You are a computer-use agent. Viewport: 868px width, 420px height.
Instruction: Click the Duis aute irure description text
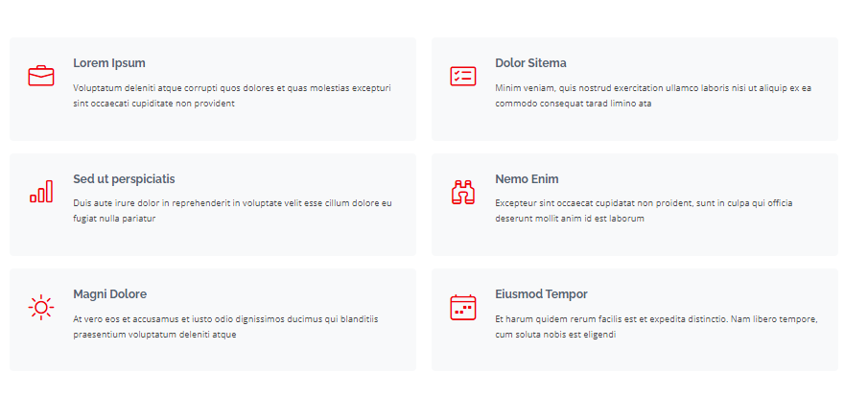click(x=232, y=211)
